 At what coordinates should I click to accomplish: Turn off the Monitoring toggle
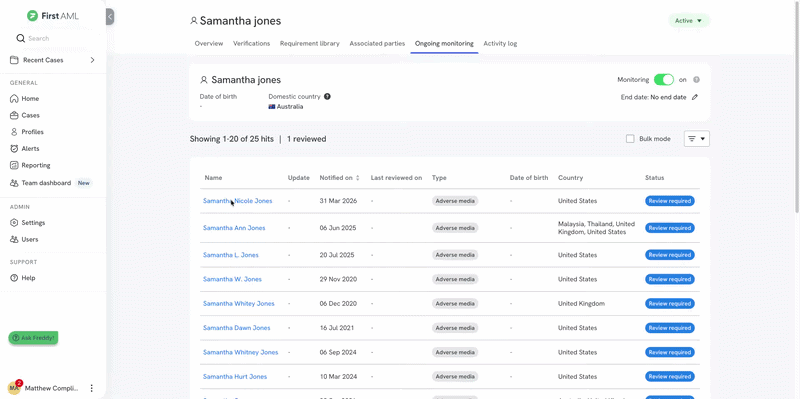click(664, 80)
